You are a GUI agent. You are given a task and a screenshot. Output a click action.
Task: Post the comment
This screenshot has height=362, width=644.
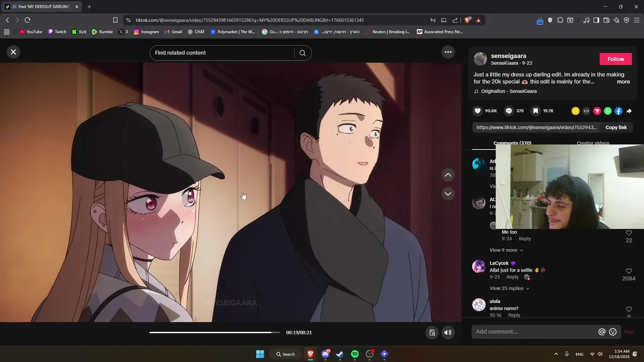tap(628, 332)
